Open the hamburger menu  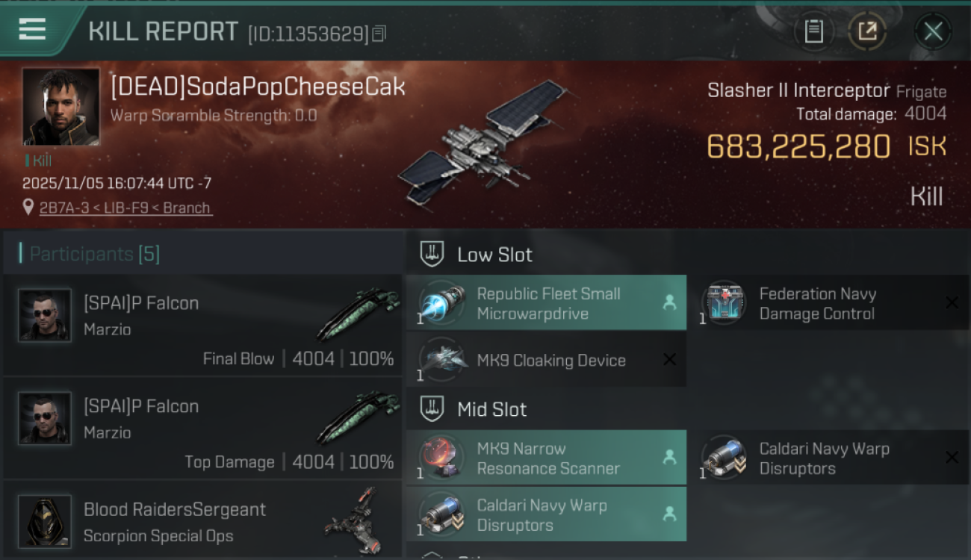32,30
